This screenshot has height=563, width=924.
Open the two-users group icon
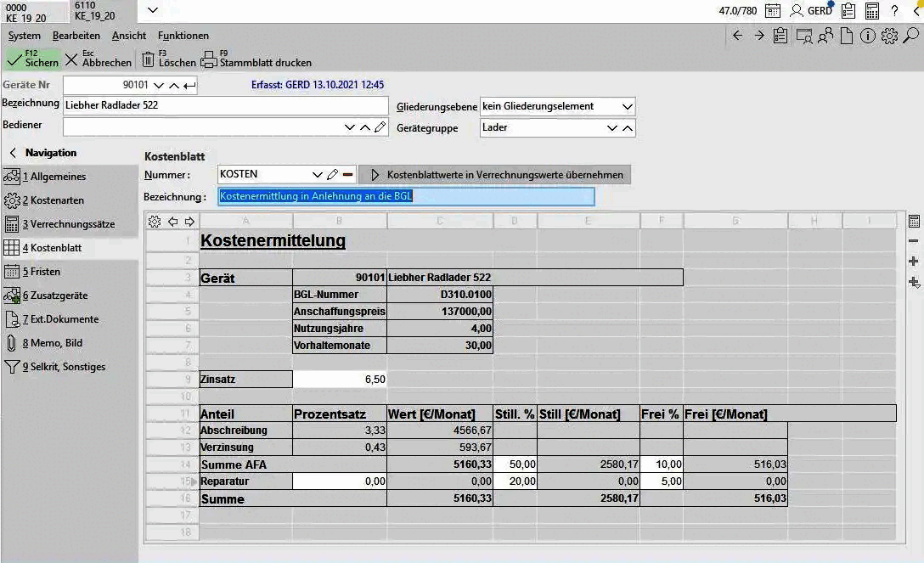tap(825, 36)
